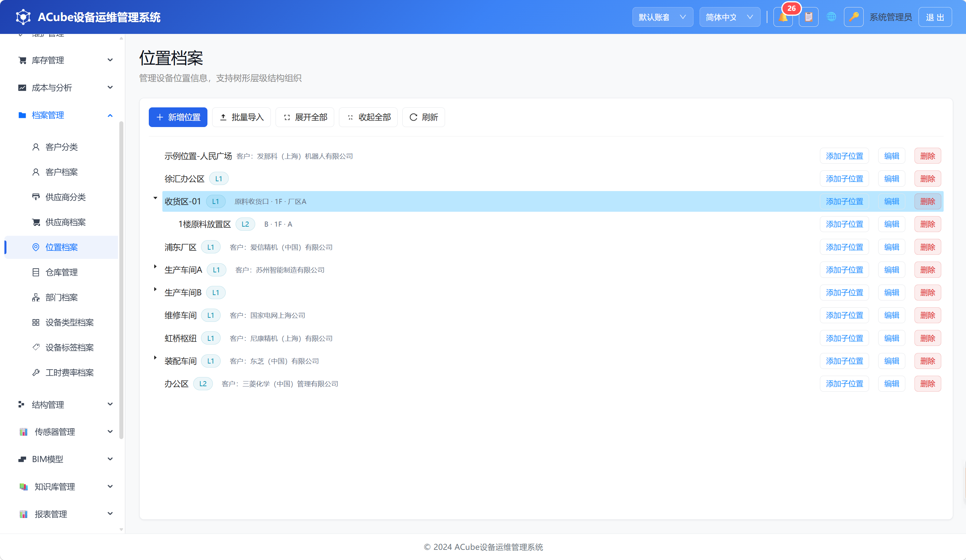The height and width of the screenshot is (560, 966).
Task: Click the sidebar vertical scrollbar
Action: tap(121, 279)
